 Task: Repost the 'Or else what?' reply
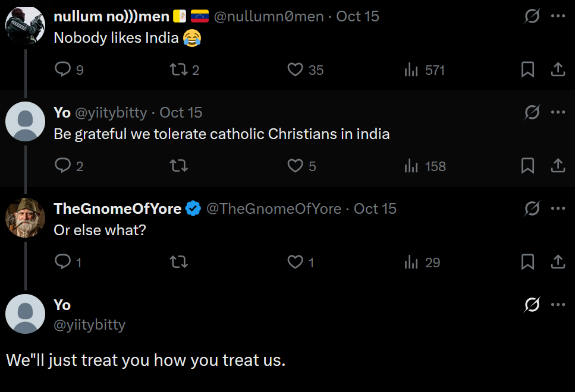pos(178,262)
